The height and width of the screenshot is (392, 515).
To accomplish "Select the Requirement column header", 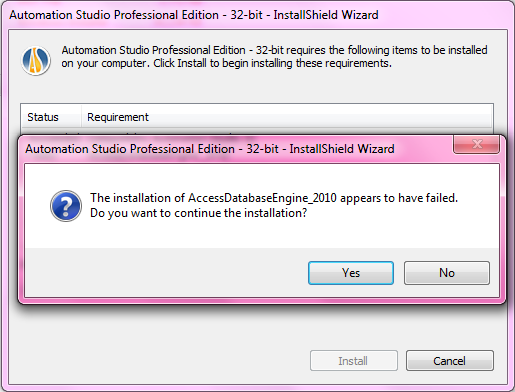I will click(x=118, y=117).
